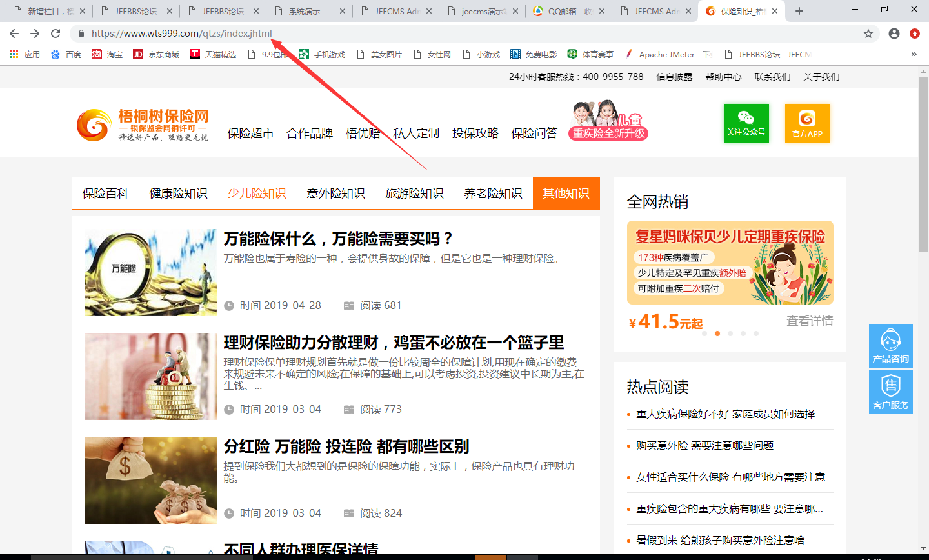Image resolution: width=929 pixels, height=560 pixels.
Task: Open the 体育赛事 bookmark
Action: pos(590,54)
